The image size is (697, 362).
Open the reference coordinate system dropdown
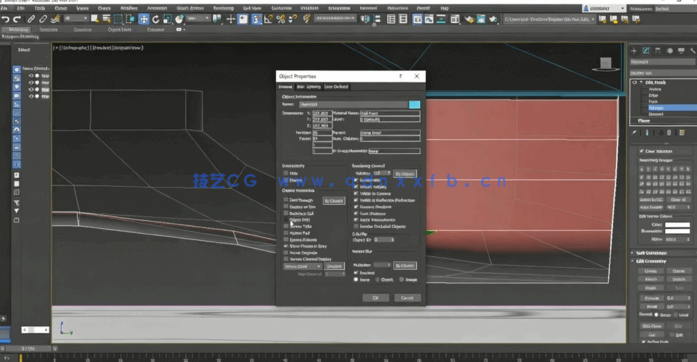198,19
